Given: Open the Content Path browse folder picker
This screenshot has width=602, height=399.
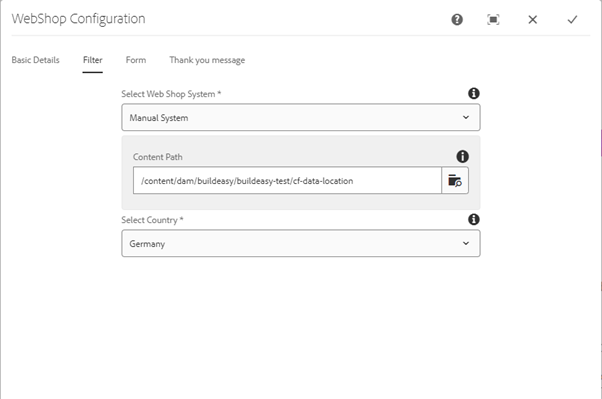Looking at the screenshot, I should tap(455, 180).
